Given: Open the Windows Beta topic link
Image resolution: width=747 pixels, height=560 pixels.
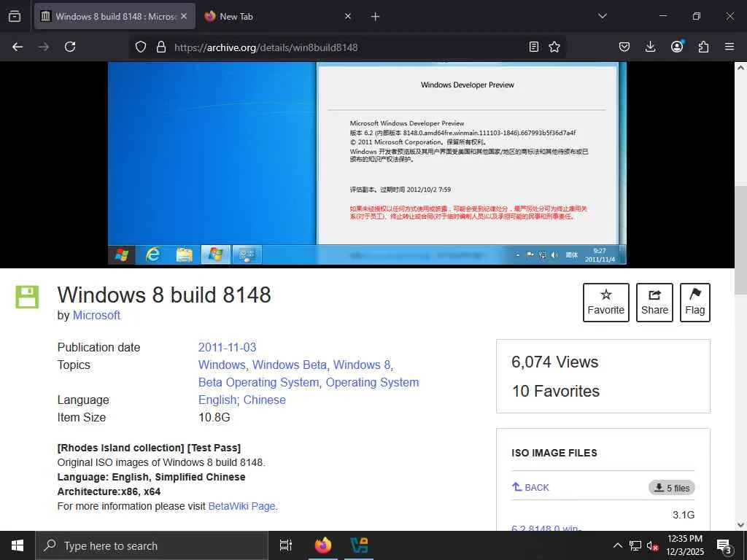Looking at the screenshot, I should tap(289, 365).
